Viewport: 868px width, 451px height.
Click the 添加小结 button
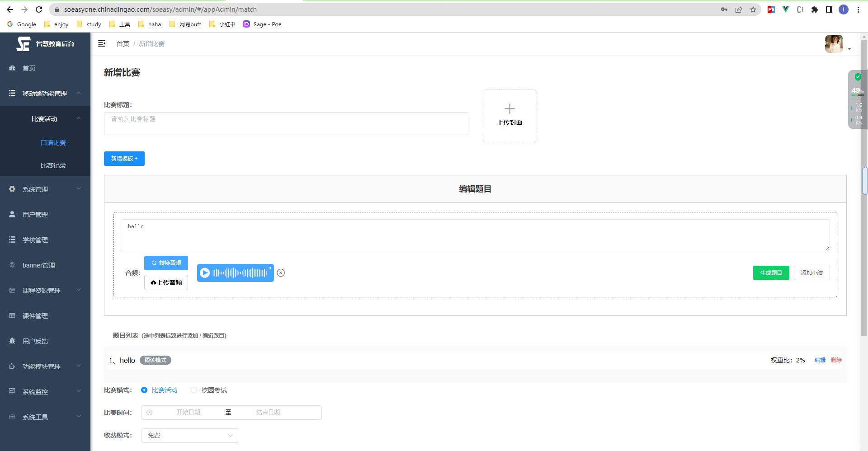tap(811, 273)
